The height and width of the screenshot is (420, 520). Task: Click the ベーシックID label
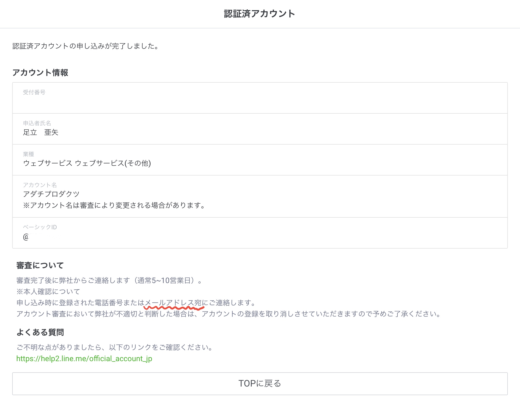(40, 227)
